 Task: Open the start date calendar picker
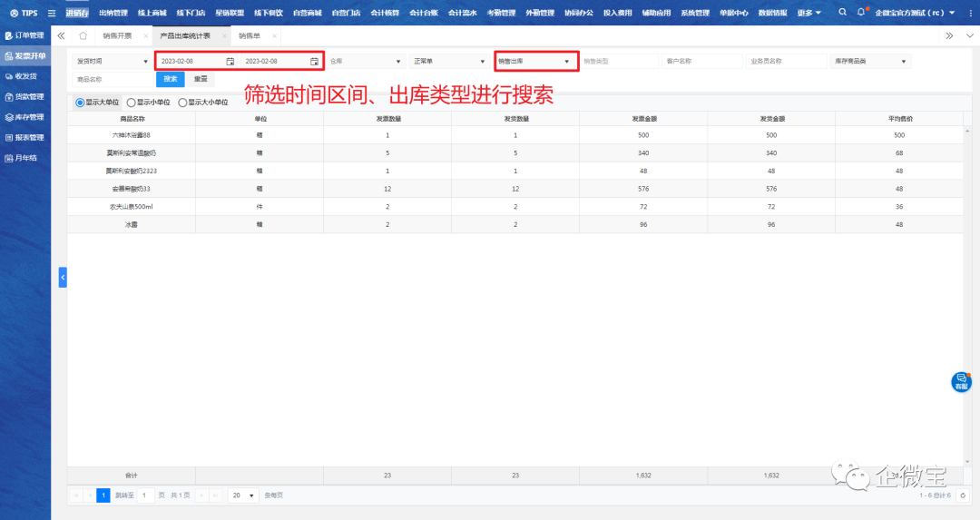[x=230, y=62]
